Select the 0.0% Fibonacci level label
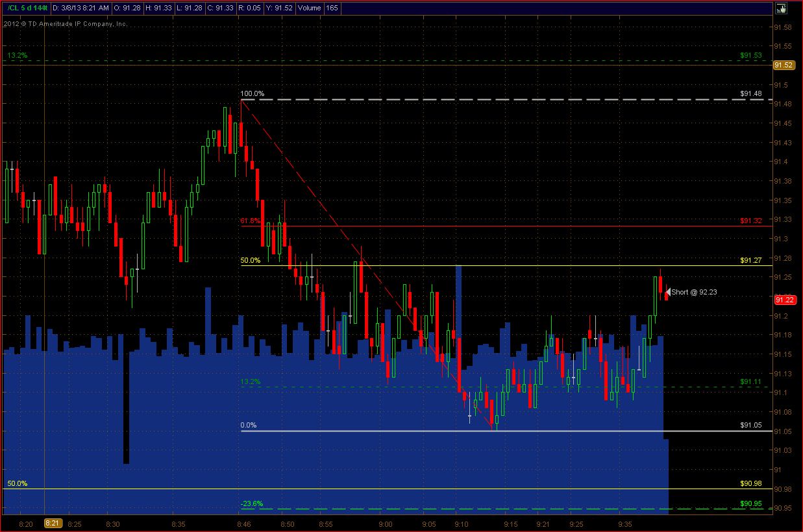This screenshot has width=803, height=532. pyautogui.click(x=249, y=426)
